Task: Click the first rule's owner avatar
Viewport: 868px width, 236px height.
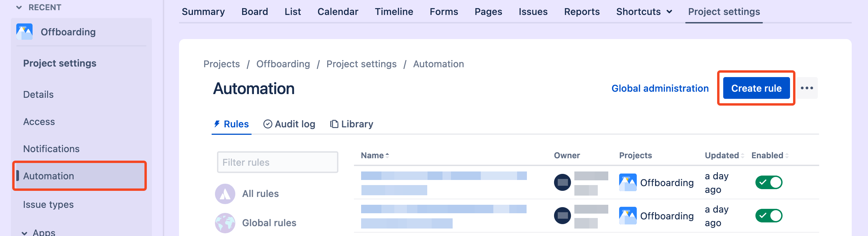Action: click(563, 182)
